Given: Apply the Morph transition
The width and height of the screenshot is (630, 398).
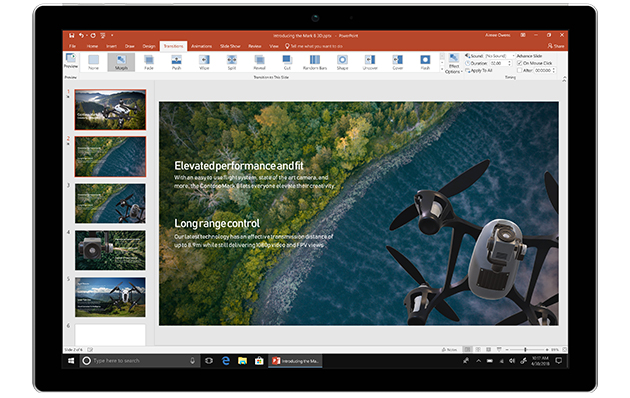Looking at the screenshot, I should (x=121, y=62).
